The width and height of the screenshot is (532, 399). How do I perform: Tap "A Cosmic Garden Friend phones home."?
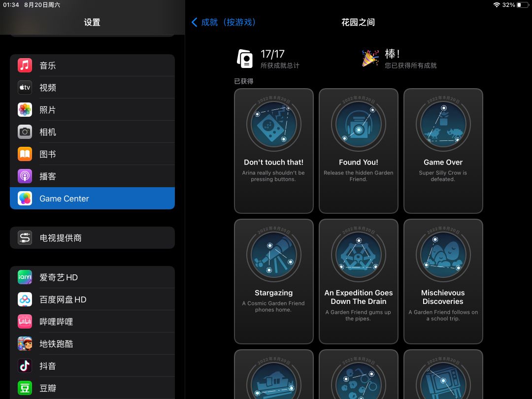click(273, 306)
